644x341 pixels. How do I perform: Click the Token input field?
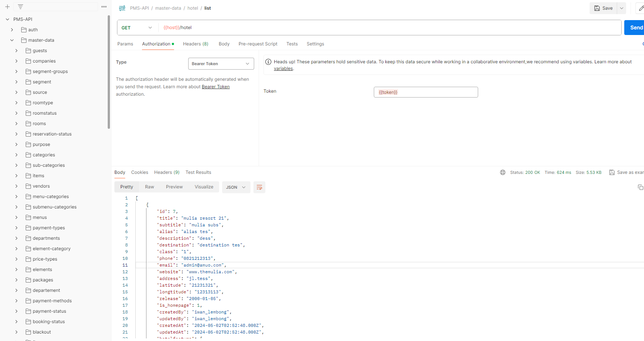(x=426, y=92)
